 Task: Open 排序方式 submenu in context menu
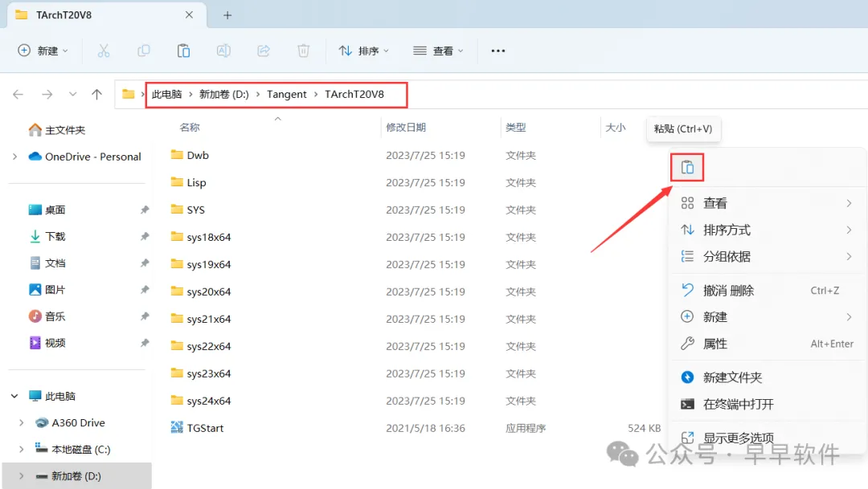[x=767, y=230]
